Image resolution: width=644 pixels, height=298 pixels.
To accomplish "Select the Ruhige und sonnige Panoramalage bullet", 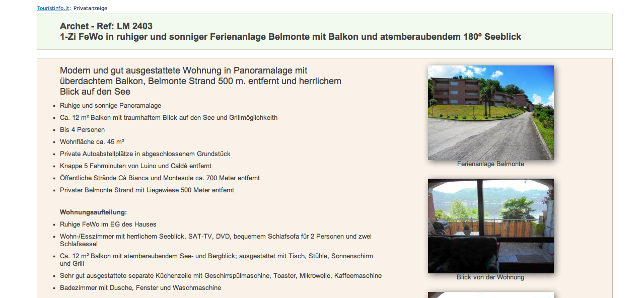I will click(x=110, y=106).
